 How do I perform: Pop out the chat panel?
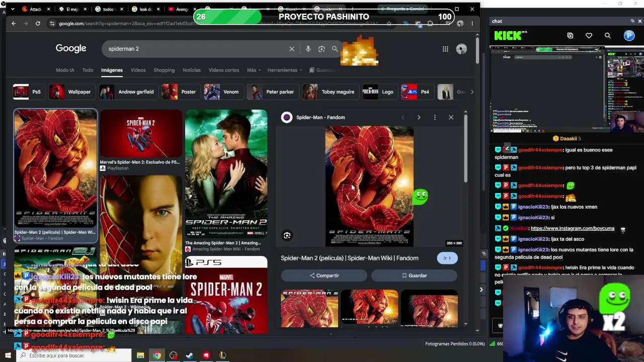[x=632, y=21]
